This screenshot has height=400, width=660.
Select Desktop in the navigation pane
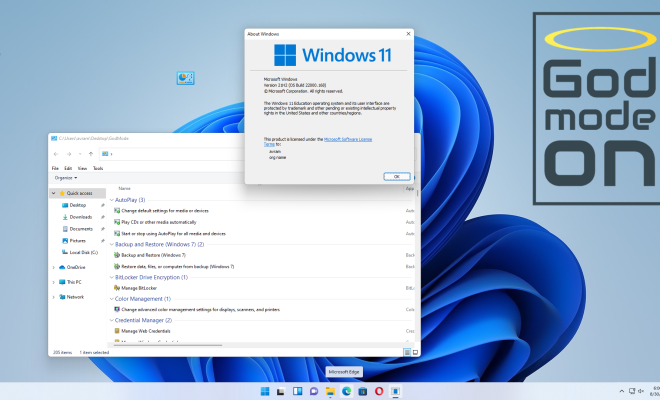pyautogui.click(x=78, y=205)
